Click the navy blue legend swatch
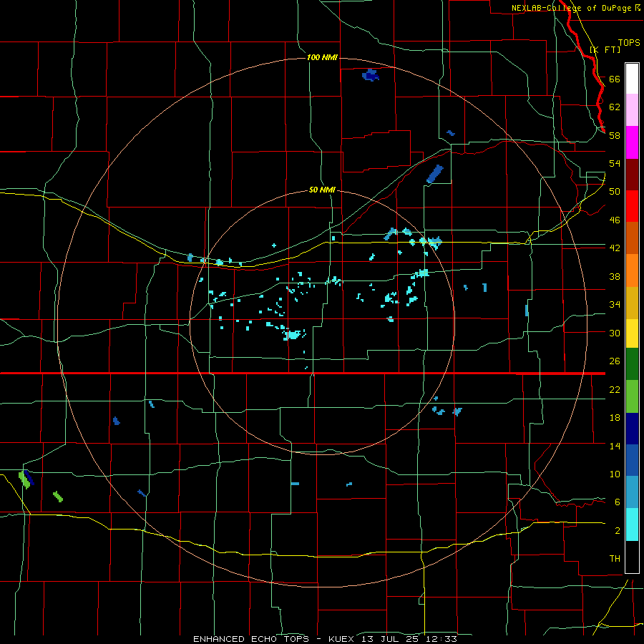 (x=632, y=429)
